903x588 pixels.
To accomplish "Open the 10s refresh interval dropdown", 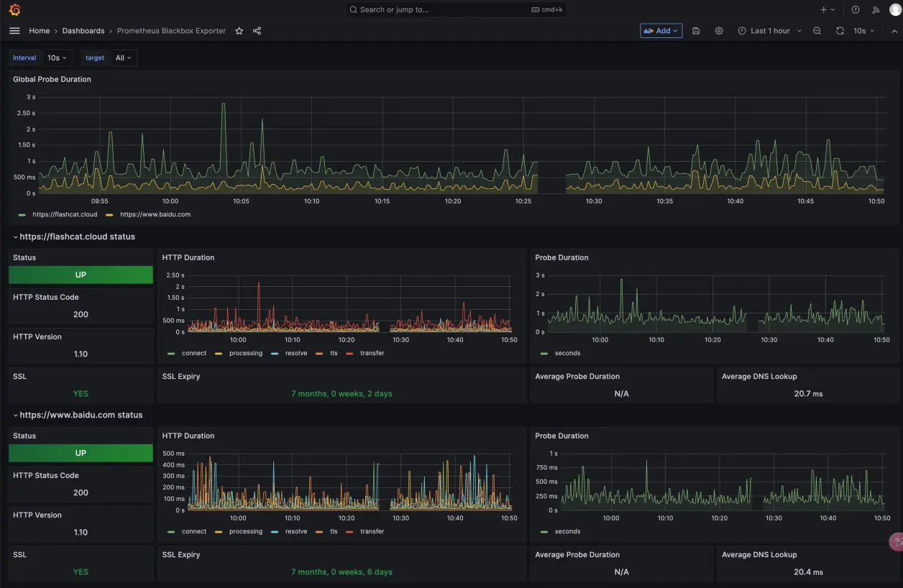I will (x=864, y=31).
